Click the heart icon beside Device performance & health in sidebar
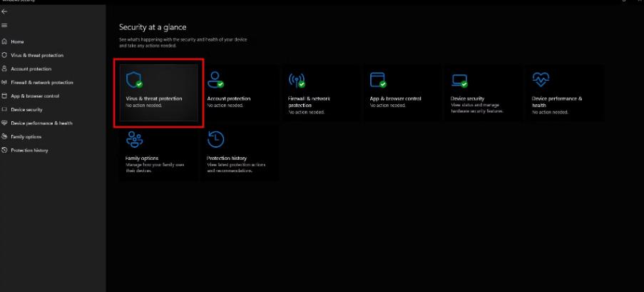Image resolution: width=644 pixels, height=292 pixels. [x=4, y=123]
